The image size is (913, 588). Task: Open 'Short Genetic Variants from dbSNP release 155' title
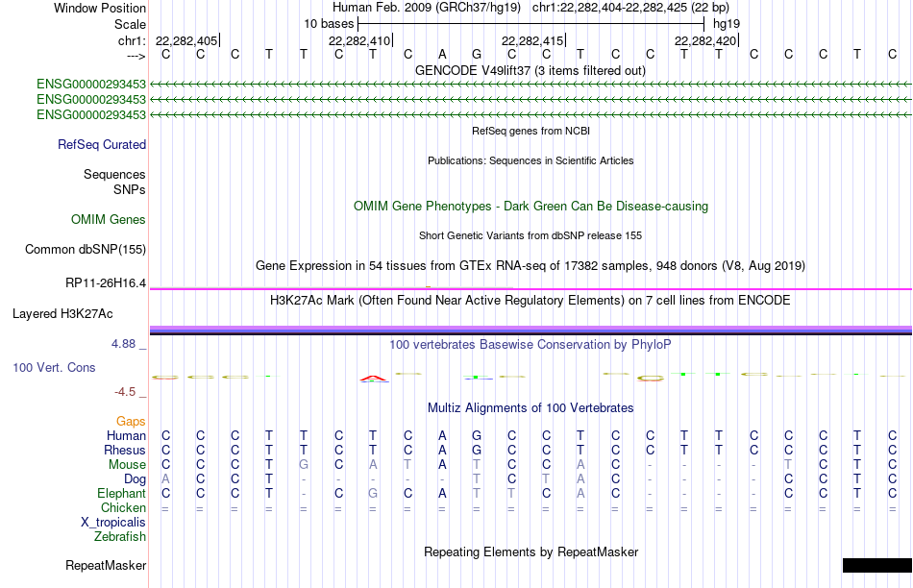531,235
